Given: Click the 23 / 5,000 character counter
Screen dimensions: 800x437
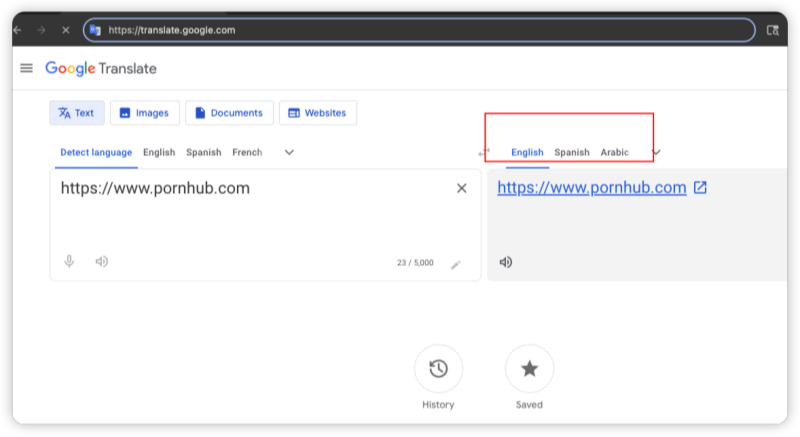Looking at the screenshot, I should click(x=415, y=263).
